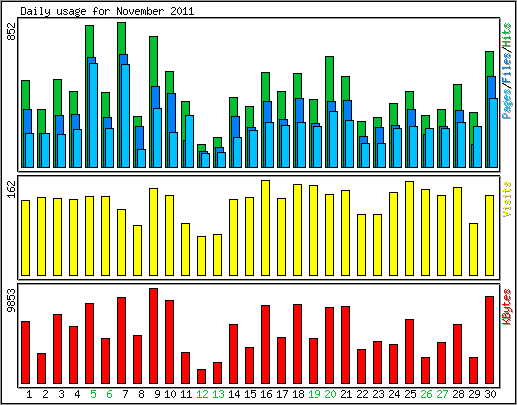Image resolution: width=517 pixels, height=405 pixels.
Task: Click day label 22 on the x-axis
Action: pos(362,394)
